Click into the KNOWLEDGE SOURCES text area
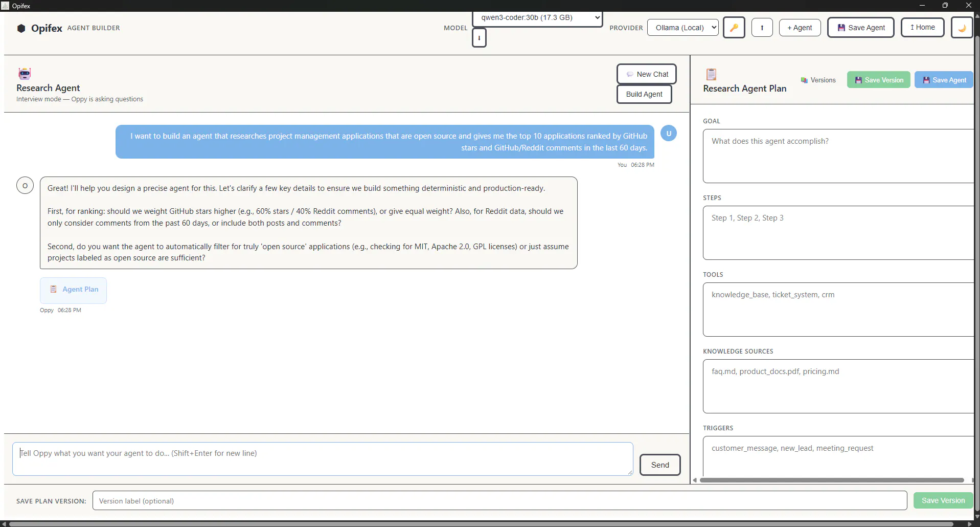 click(x=838, y=386)
